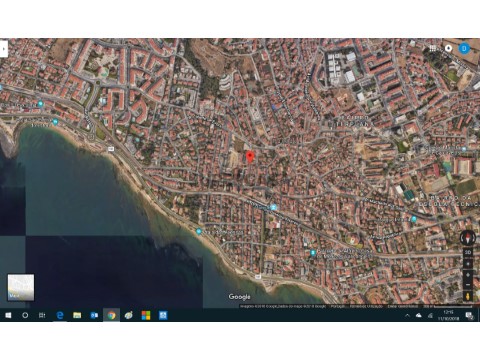The width and height of the screenshot is (480, 360).
Task: Open Google notifications bell icon
Action: (448, 48)
